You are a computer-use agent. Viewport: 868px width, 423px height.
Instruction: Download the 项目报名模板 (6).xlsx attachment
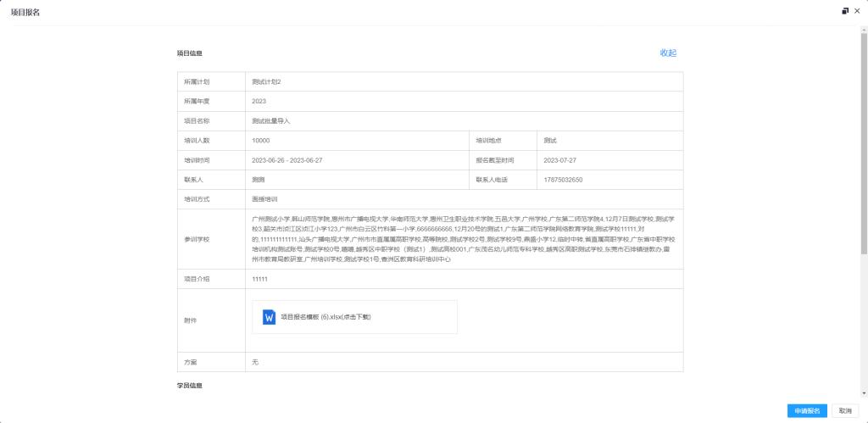point(325,317)
